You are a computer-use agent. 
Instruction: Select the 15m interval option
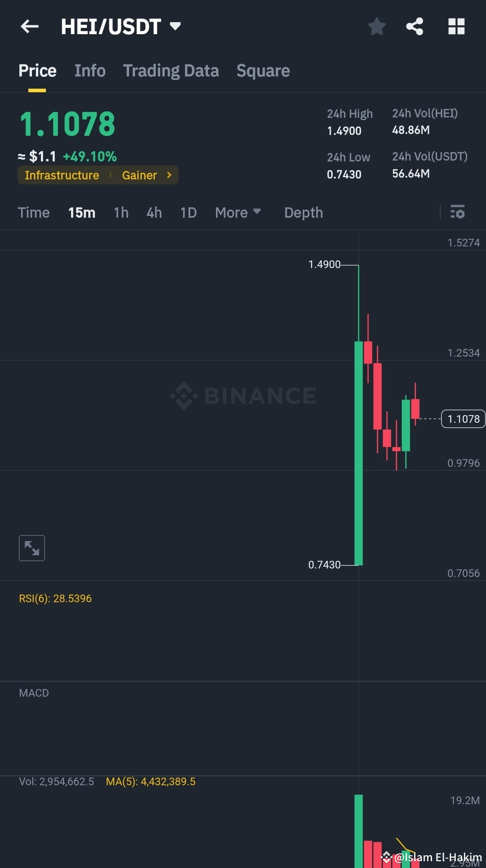[81, 212]
